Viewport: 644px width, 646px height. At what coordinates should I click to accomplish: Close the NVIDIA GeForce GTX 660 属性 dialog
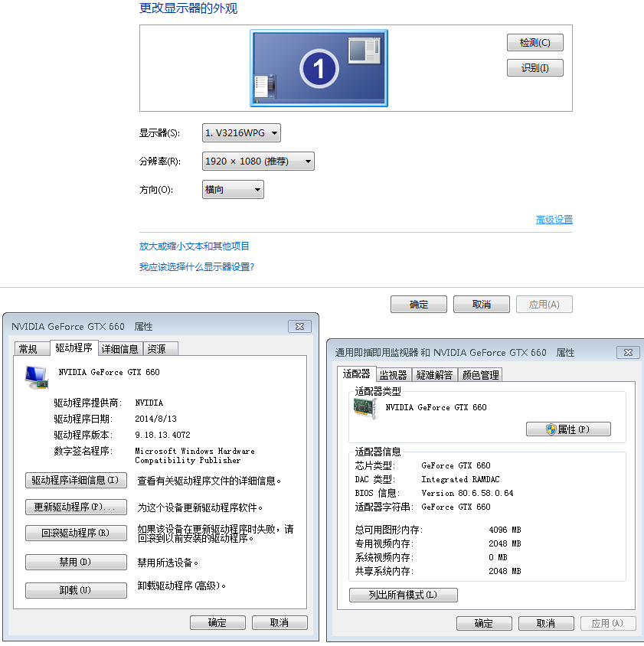299,326
